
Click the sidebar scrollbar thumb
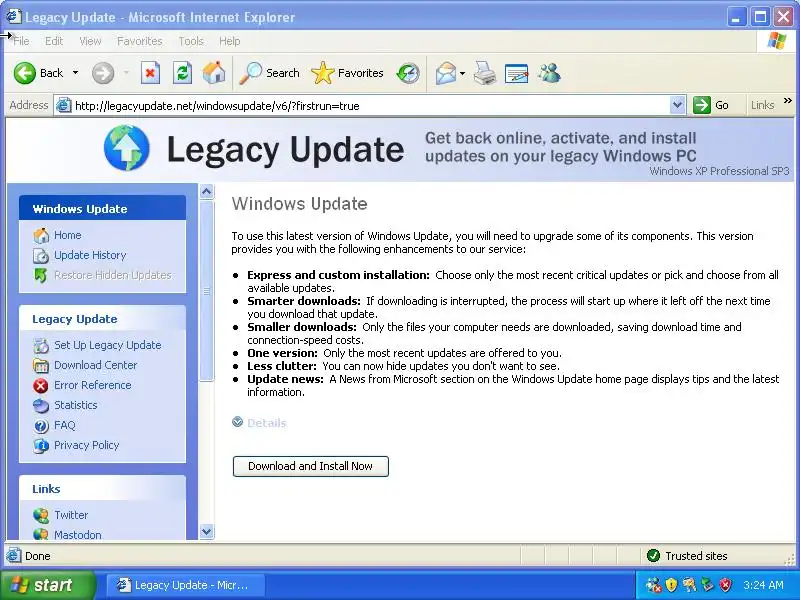pos(206,290)
